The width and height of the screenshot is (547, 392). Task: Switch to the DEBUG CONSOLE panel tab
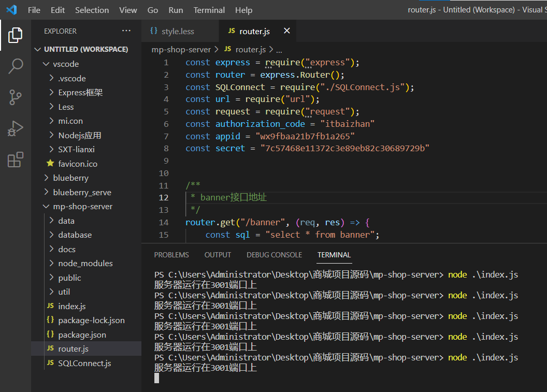point(274,255)
